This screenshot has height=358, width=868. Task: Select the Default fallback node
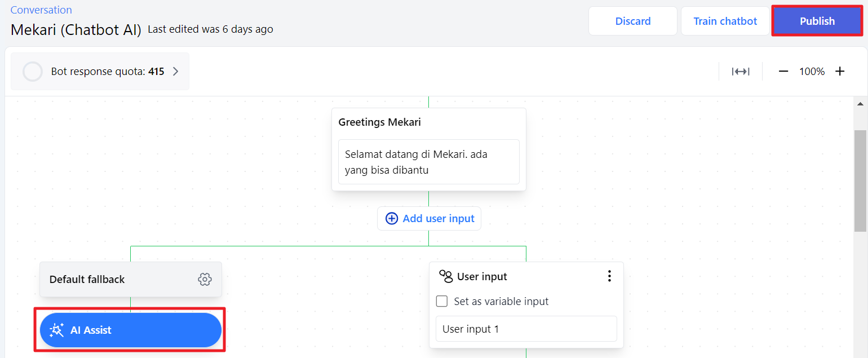131,279
